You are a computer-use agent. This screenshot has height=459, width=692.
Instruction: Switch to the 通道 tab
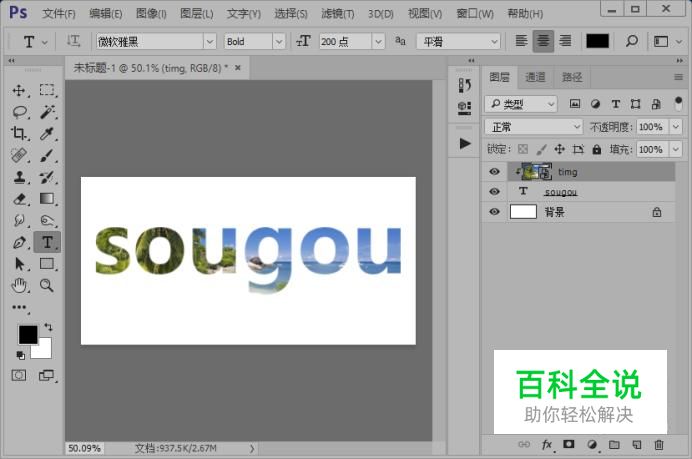click(535, 77)
